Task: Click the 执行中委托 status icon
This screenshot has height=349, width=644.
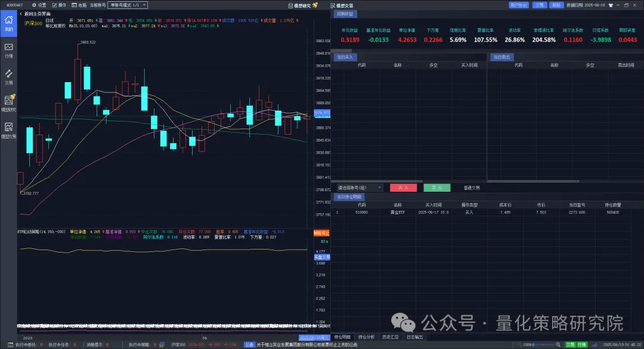Action: [x=11, y=345]
